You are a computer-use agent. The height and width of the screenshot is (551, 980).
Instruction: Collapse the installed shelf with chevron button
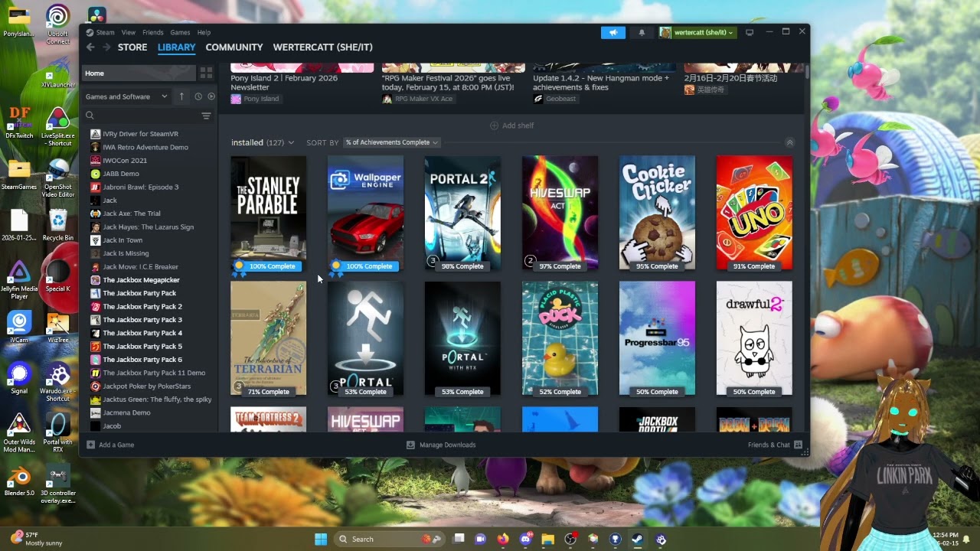coord(789,142)
